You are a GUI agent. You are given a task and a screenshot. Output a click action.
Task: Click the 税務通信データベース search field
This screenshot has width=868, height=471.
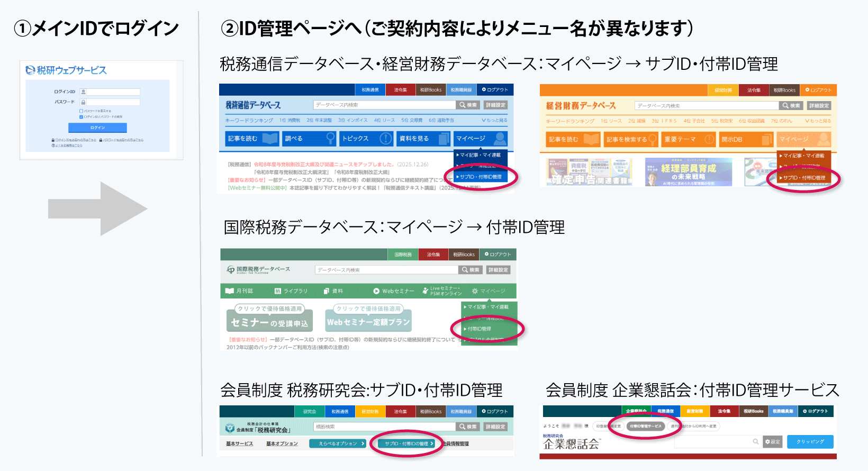384,105
